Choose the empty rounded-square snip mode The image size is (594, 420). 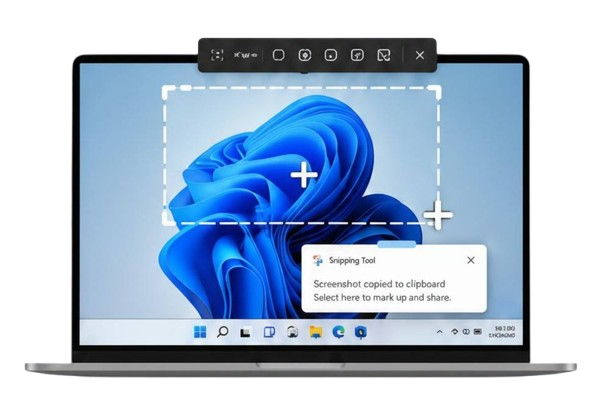[x=279, y=55]
